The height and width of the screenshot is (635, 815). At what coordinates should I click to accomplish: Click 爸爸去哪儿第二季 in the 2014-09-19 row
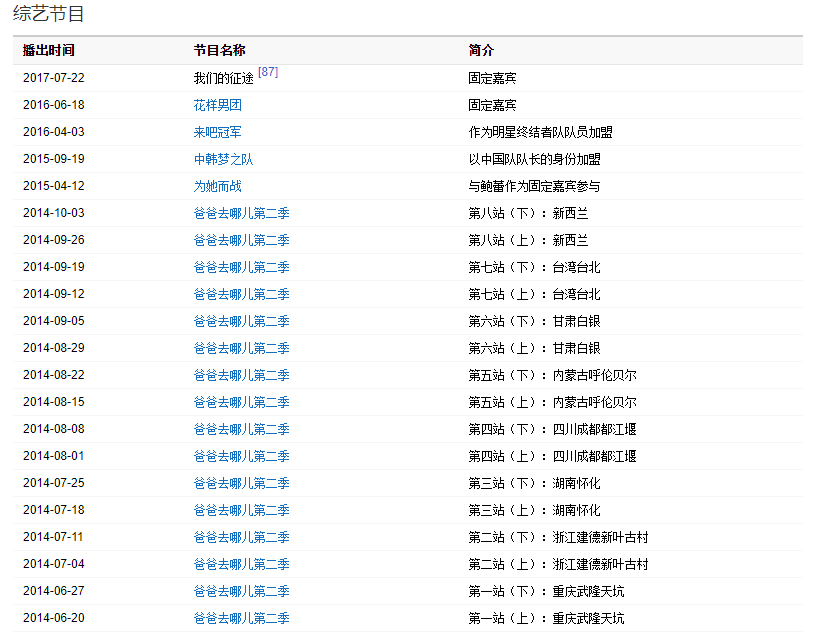click(241, 267)
